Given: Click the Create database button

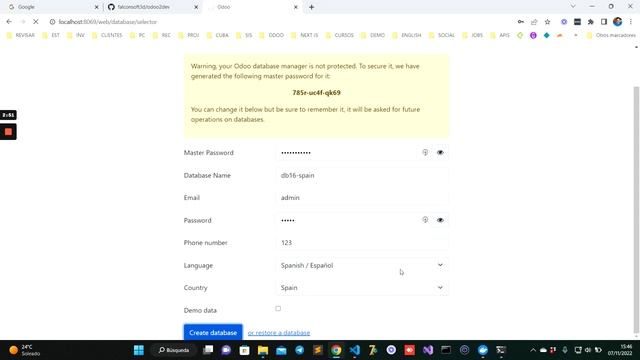Looking at the screenshot, I should click(x=213, y=333).
